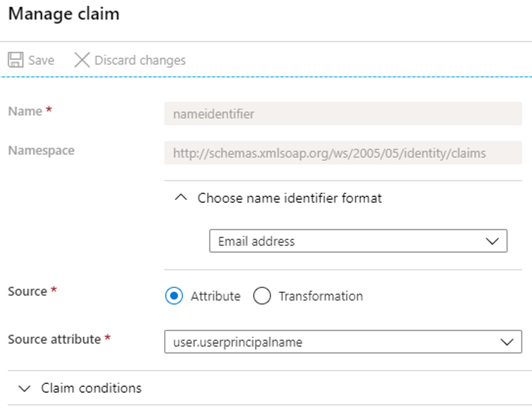Select the Attribute source radio button
Screen dimensions: 532x420
174,296
